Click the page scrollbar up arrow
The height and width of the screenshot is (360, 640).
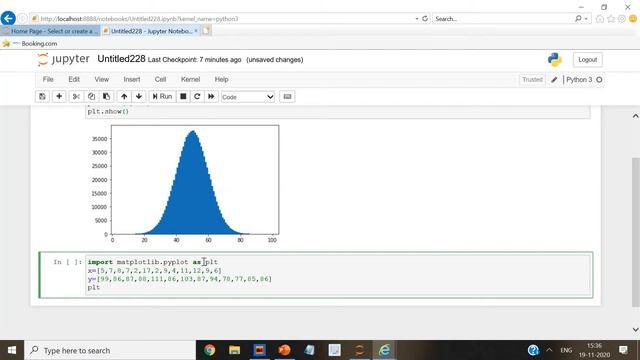point(636,116)
